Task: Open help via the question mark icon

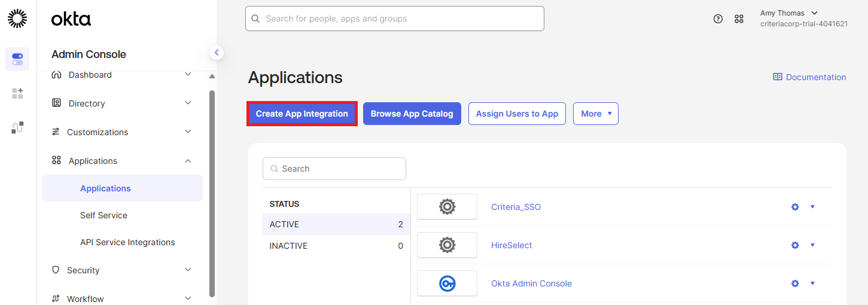Action: tap(718, 19)
